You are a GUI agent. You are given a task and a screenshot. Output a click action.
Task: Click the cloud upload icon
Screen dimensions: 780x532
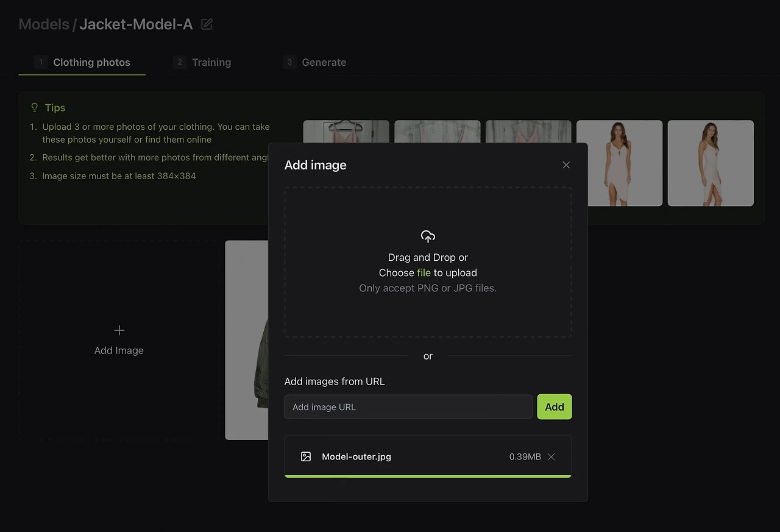click(428, 236)
